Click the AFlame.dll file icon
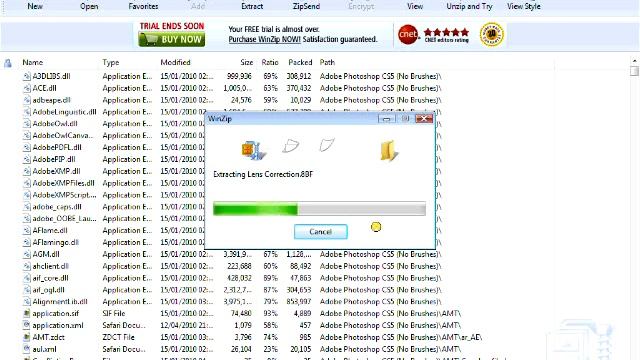640x360 pixels. point(27,231)
